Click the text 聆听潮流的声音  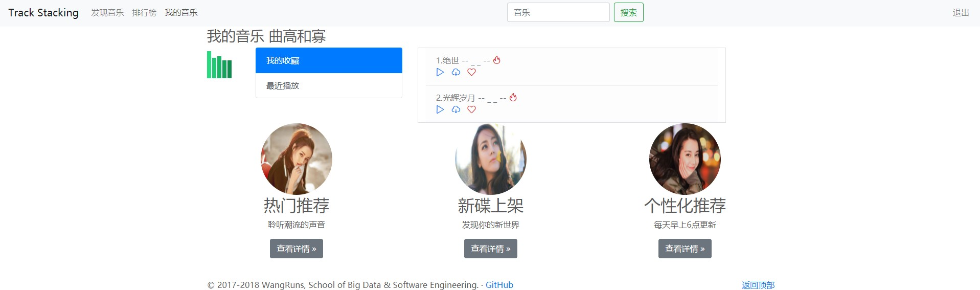(297, 225)
